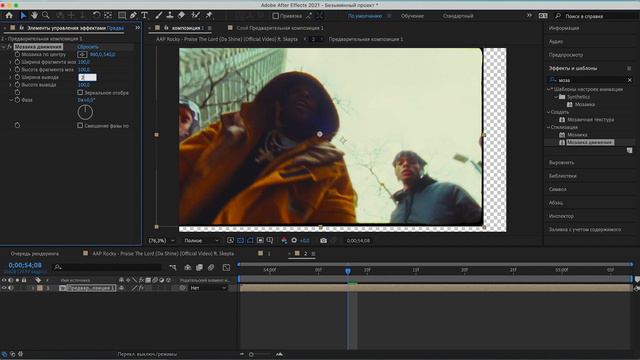Click the motion blur icon in timeline
The width and height of the screenshot is (640, 360).
pyautogui.click(x=211, y=267)
